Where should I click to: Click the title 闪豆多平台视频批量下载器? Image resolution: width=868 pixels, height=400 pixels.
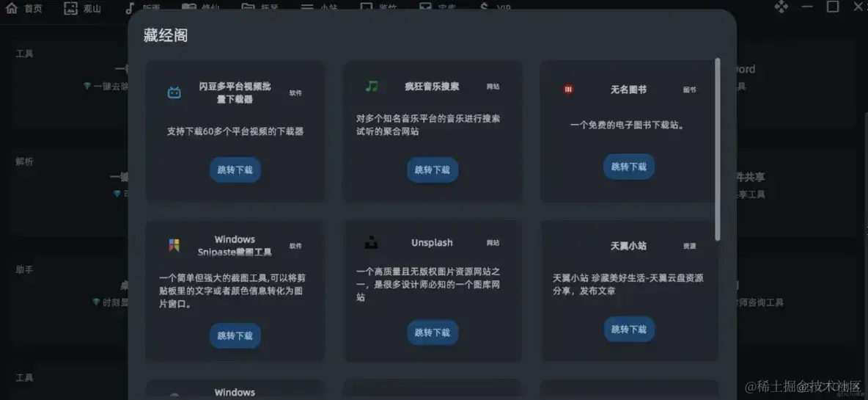235,93
